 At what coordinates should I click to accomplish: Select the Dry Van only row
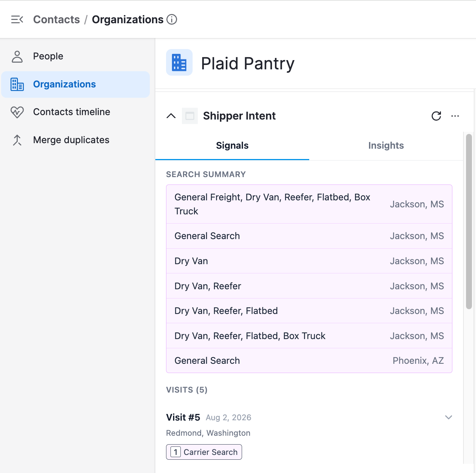309,261
